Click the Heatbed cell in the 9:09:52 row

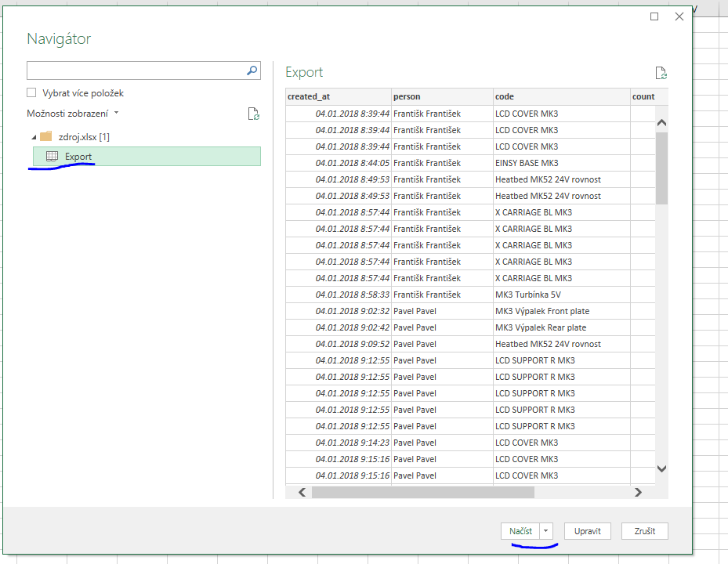[562, 344]
